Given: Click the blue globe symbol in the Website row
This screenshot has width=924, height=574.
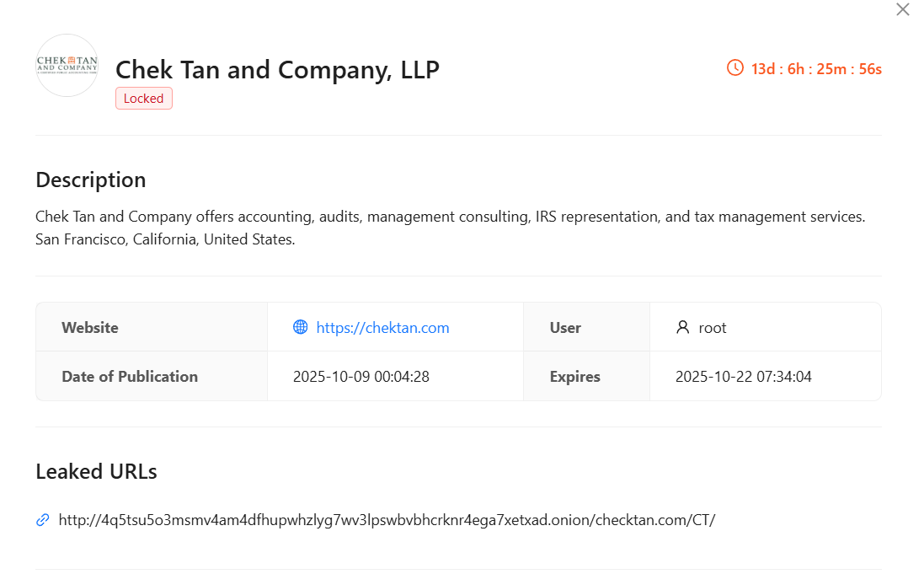Looking at the screenshot, I should [301, 327].
